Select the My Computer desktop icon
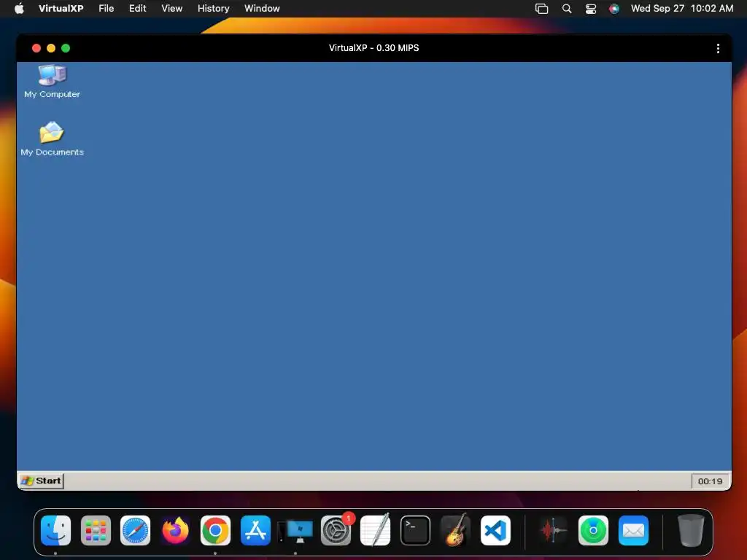The width and height of the screenshot is (747, 560). pos(52,82)
